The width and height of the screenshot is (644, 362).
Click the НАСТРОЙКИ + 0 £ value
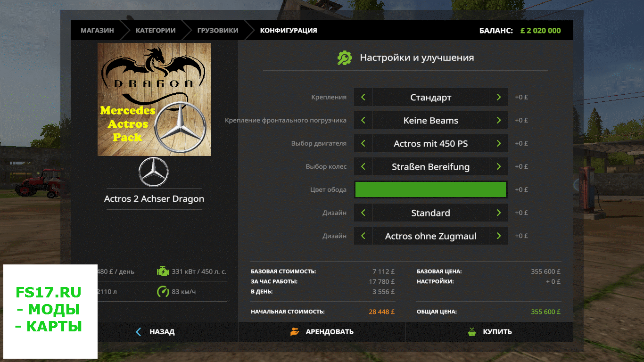[x=553, y=281]
